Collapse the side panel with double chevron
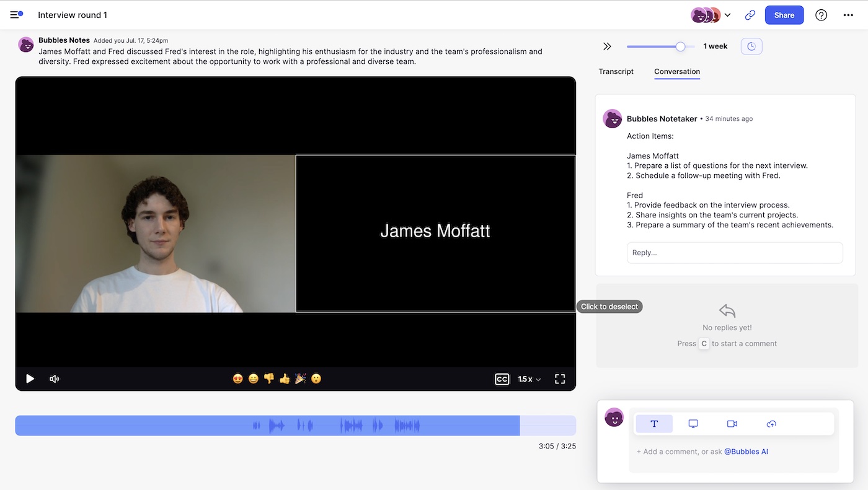Image resolution: width=868 pixels, height=490 pixels. (607, 46)
